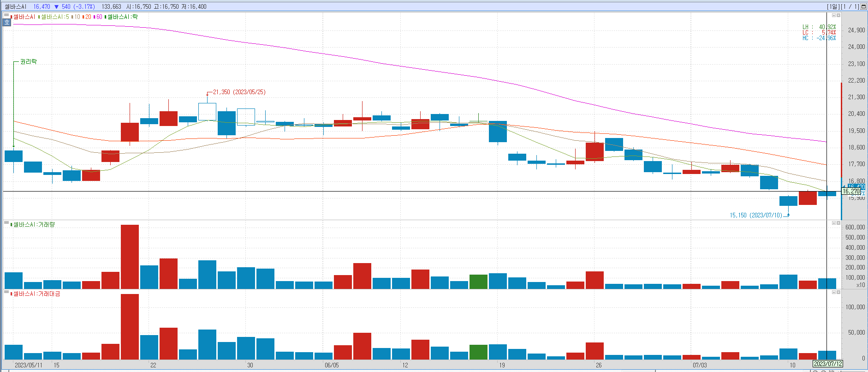
Task: Click the tallest red volume bar
Action: click(130, 257)
